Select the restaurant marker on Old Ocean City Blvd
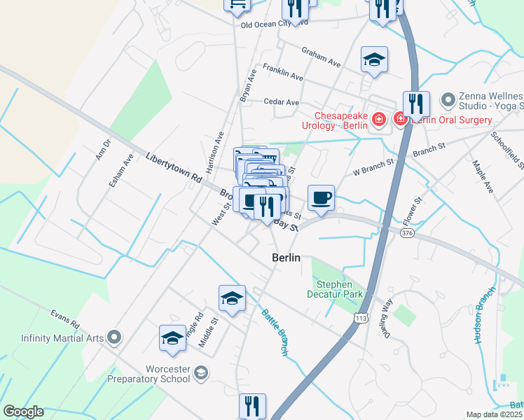 pyautogui.click(x=295, y=10)
